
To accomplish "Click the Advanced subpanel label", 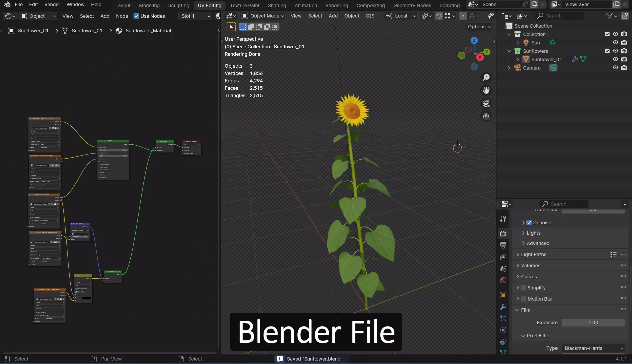I will (538, 243).
